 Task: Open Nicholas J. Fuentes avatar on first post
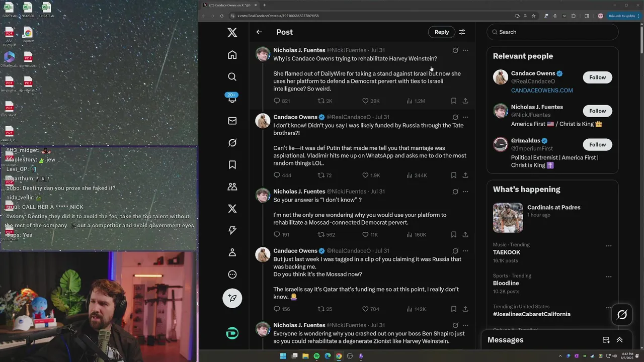pos(263,54)
